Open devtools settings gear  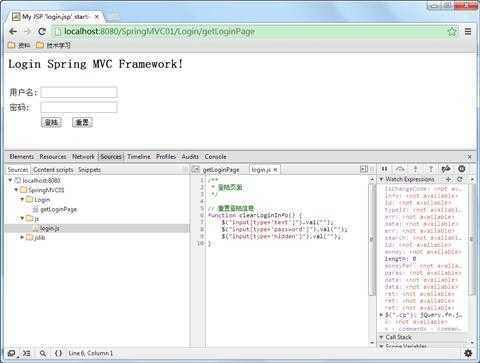click(x=468, y=353)
